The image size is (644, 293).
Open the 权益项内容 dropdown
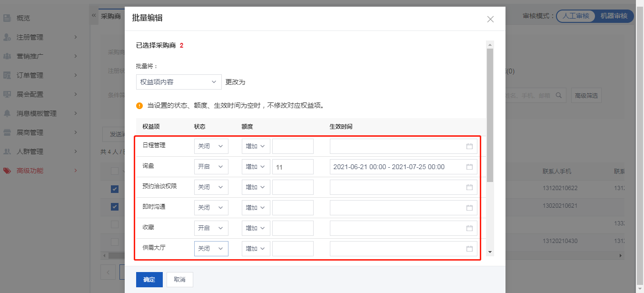tap(179, 82)
